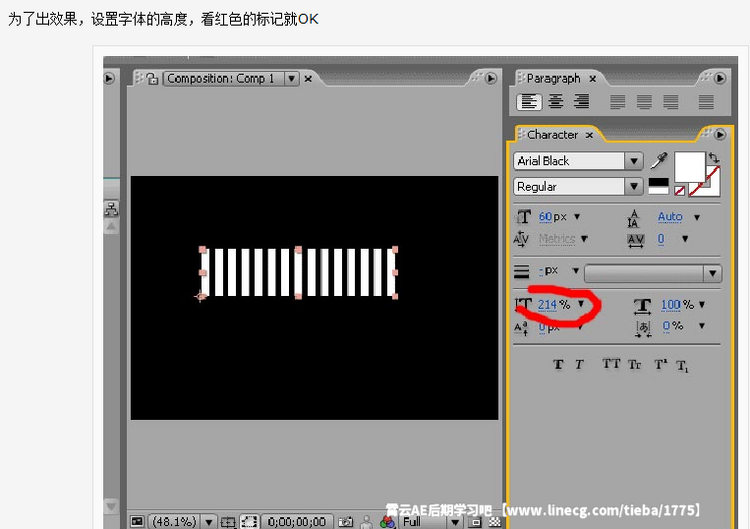Swap fill and stroke colors
This screenshot has width=750, height=529.
712,157
